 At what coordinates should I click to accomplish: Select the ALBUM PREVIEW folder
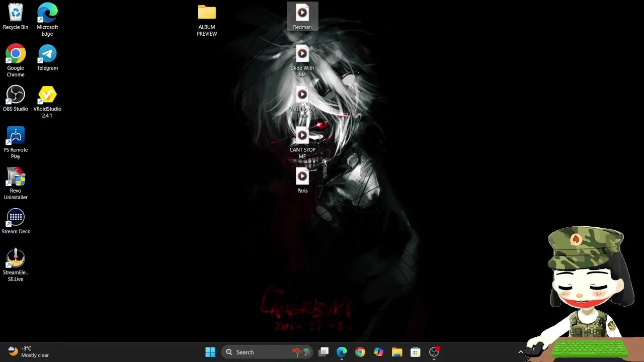[207, 20]
